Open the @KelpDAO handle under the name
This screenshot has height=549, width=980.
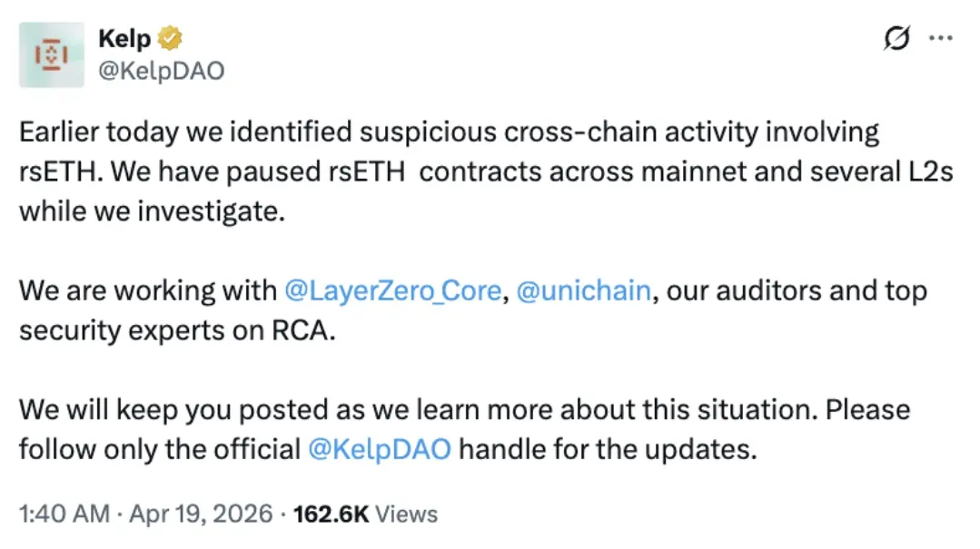pyautogui.click(x=160, y=71)
